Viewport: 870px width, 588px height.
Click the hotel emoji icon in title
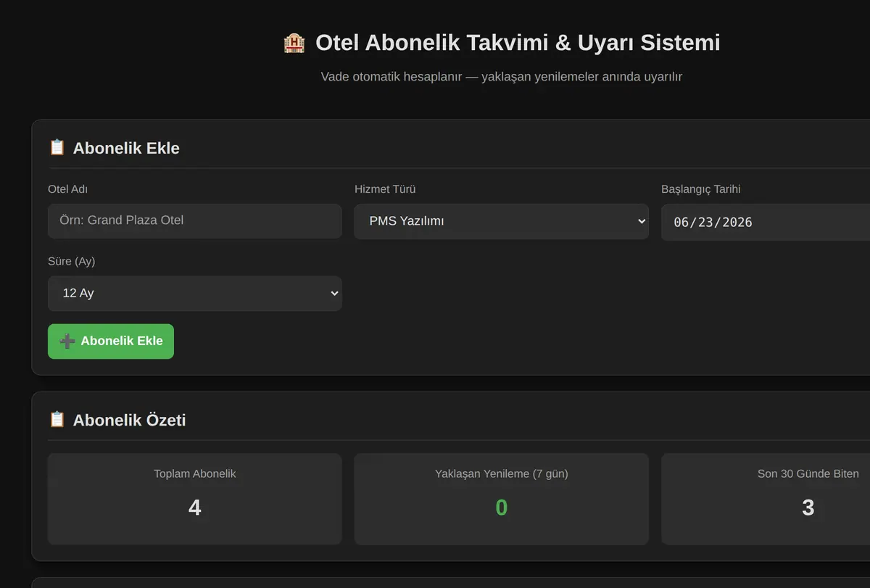click(294, 43)
